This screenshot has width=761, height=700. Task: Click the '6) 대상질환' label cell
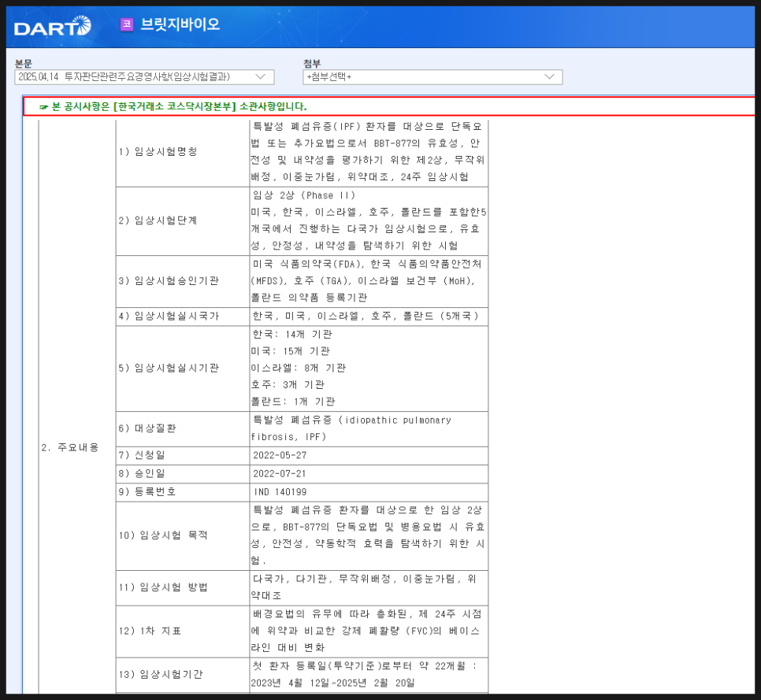[x=183, y=429]
